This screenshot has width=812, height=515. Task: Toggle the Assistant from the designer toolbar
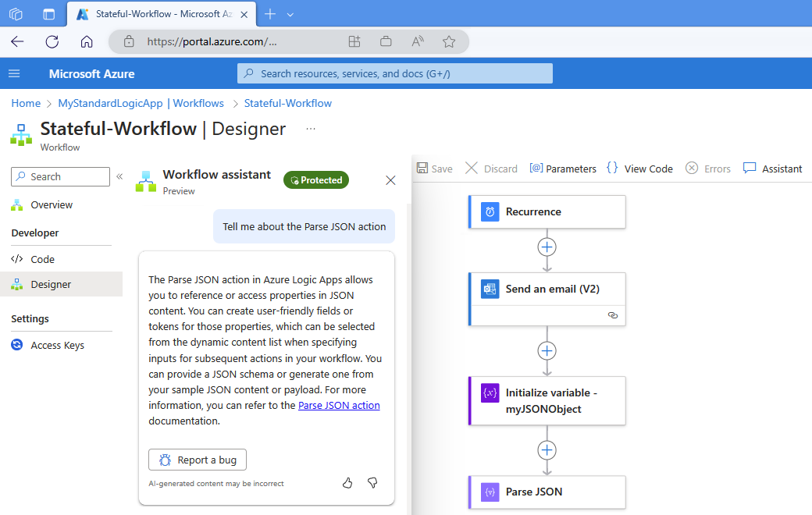pos(772,169)
